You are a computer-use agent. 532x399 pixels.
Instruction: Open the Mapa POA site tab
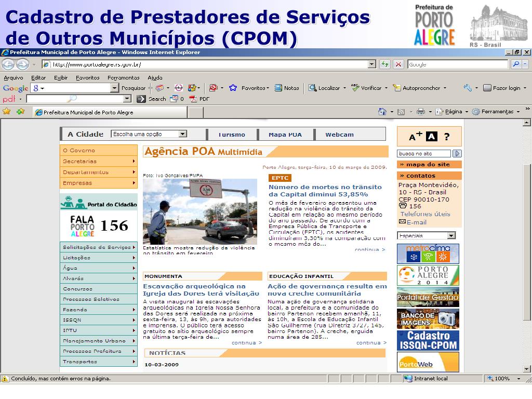click(285, 135)
